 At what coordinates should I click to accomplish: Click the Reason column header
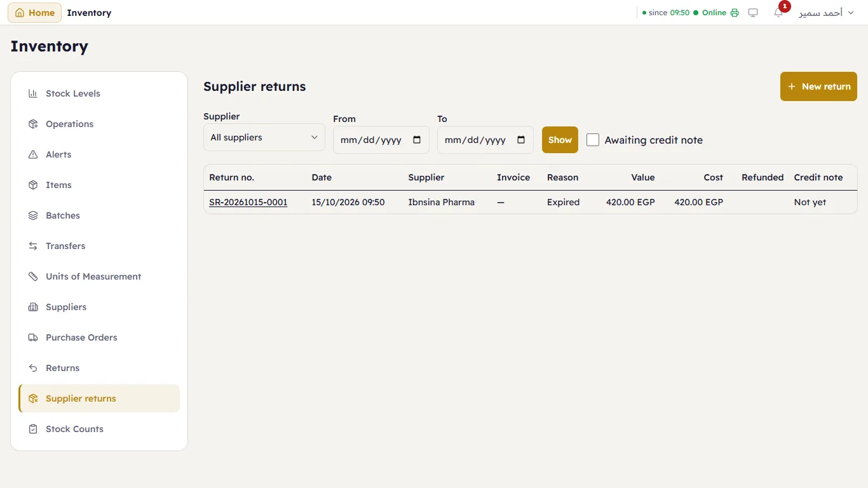pos(563,177)
